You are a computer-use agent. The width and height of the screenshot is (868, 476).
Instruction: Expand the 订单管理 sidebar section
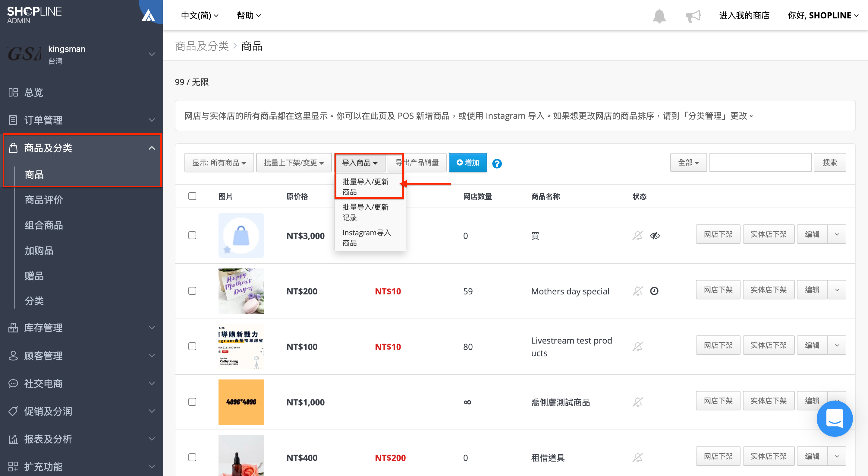pos(152,120)
